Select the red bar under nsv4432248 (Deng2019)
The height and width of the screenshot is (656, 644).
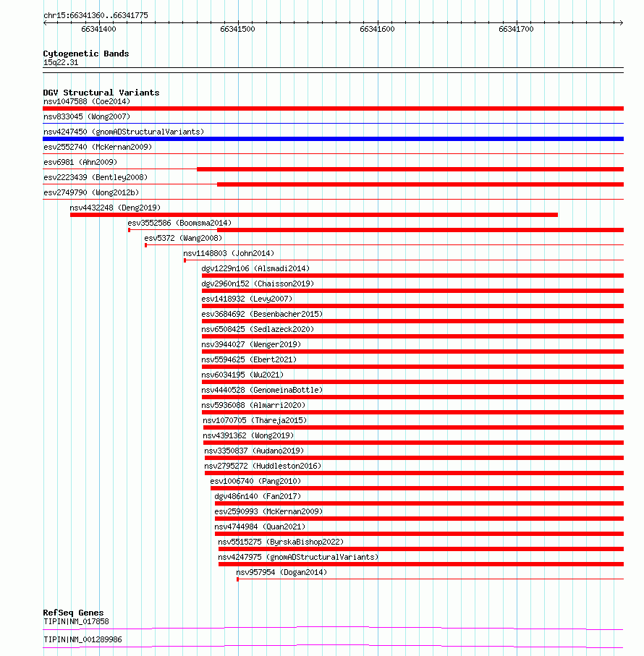coord(314,215)
